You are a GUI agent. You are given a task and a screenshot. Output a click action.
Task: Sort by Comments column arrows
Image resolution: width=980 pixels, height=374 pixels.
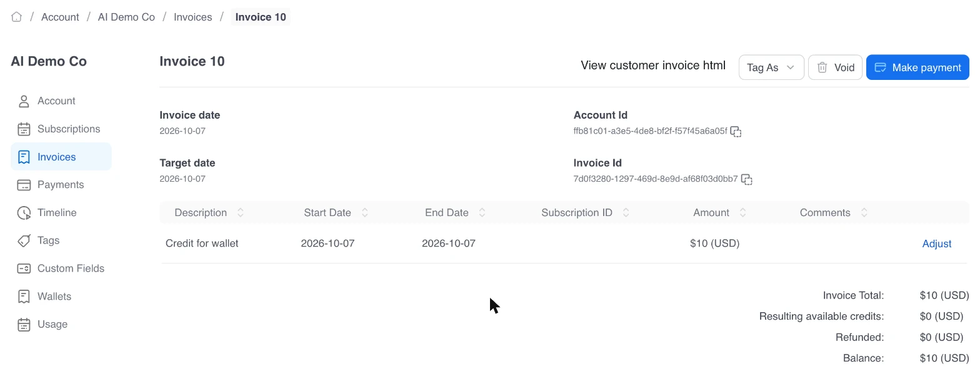864,213
